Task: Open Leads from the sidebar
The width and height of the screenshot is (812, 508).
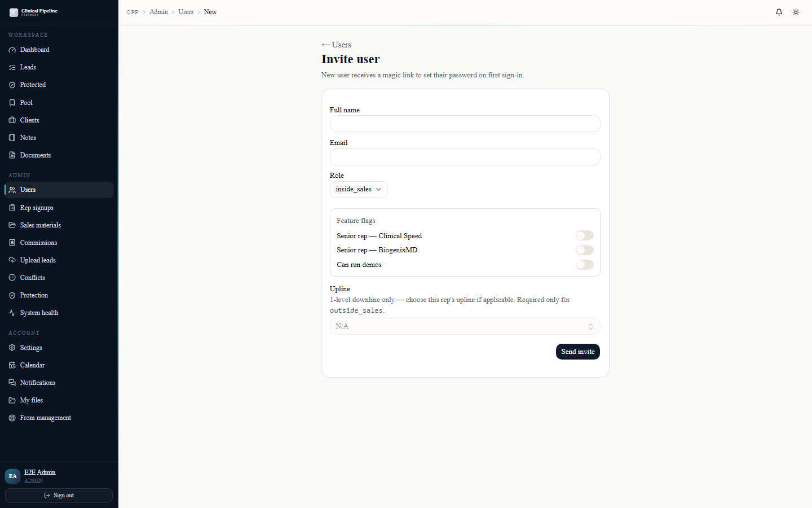Action: 59,67
